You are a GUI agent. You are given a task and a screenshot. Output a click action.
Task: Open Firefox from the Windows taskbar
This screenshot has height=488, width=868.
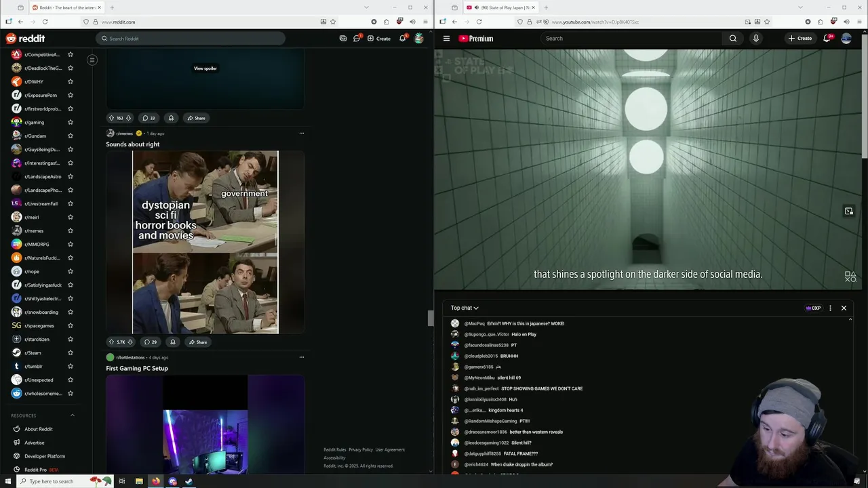[x=156, y=481]
